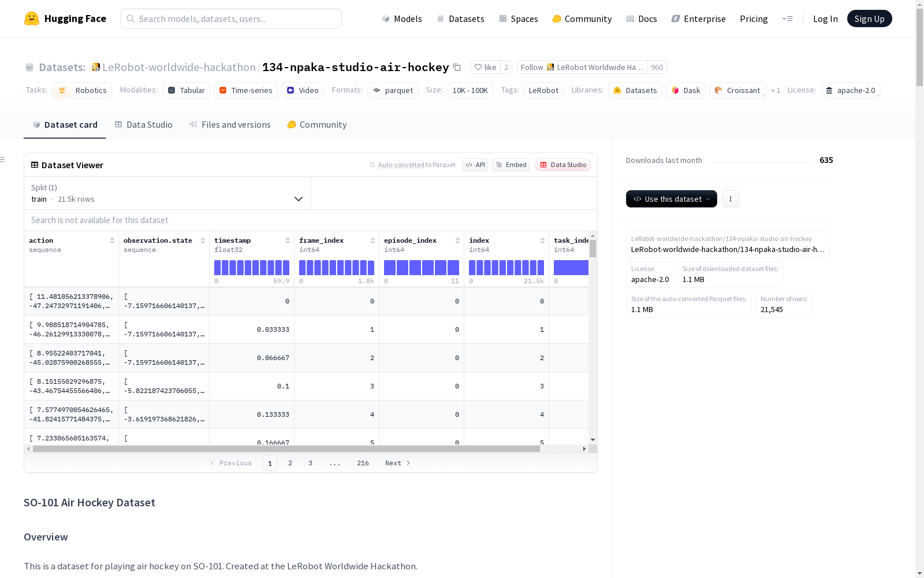Screen dimensions: 924x578
Task: Open Enterprise in the top navigation
Action: (x=698, y=18)
